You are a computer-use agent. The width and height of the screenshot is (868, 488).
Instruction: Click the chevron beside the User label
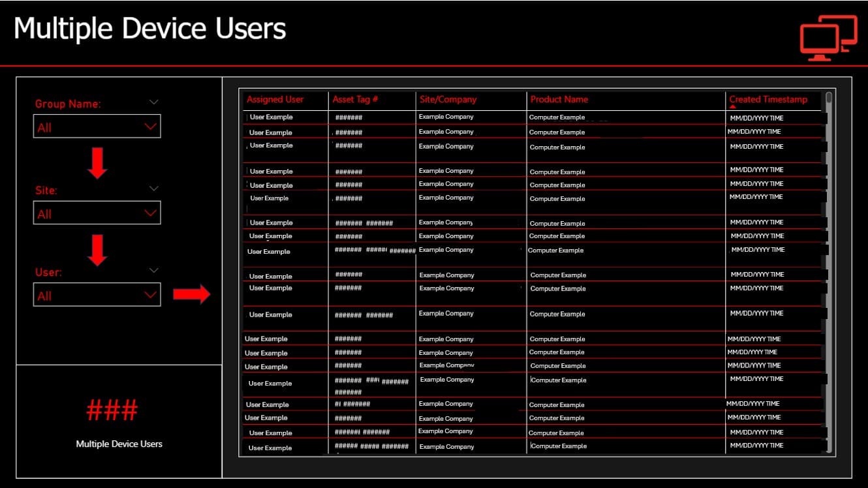(x=154, y=270)
